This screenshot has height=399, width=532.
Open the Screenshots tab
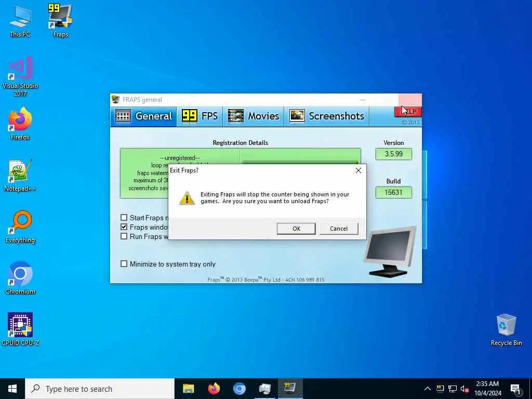click(327, 116)
